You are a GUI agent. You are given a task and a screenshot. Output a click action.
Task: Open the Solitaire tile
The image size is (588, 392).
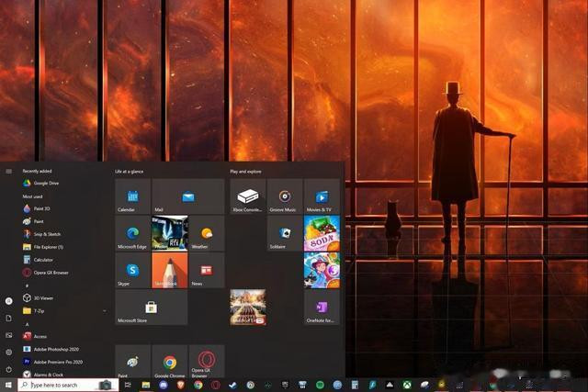[285, 233]
